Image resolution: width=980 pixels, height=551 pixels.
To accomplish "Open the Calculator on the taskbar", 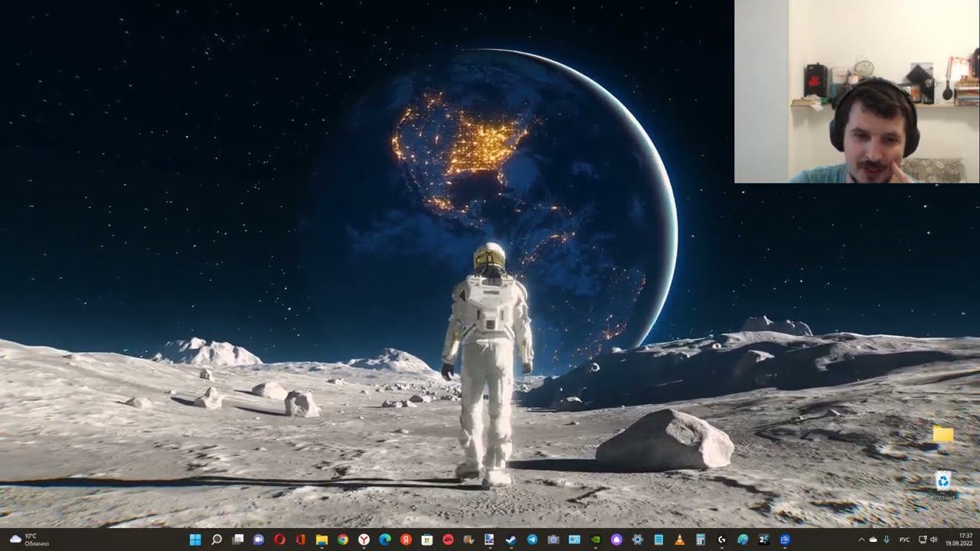I will pos(701,540).
